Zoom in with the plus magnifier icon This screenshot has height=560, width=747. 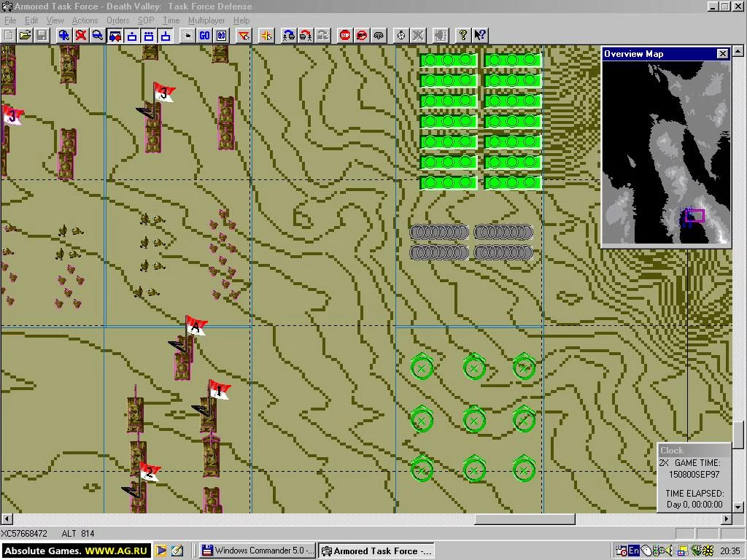tap(63, 35)
